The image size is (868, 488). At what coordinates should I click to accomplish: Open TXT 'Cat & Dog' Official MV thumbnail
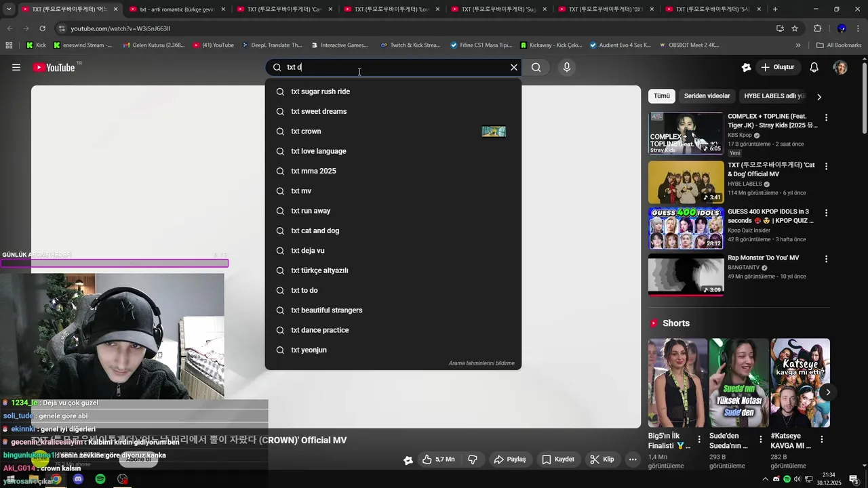coord(686,182)
